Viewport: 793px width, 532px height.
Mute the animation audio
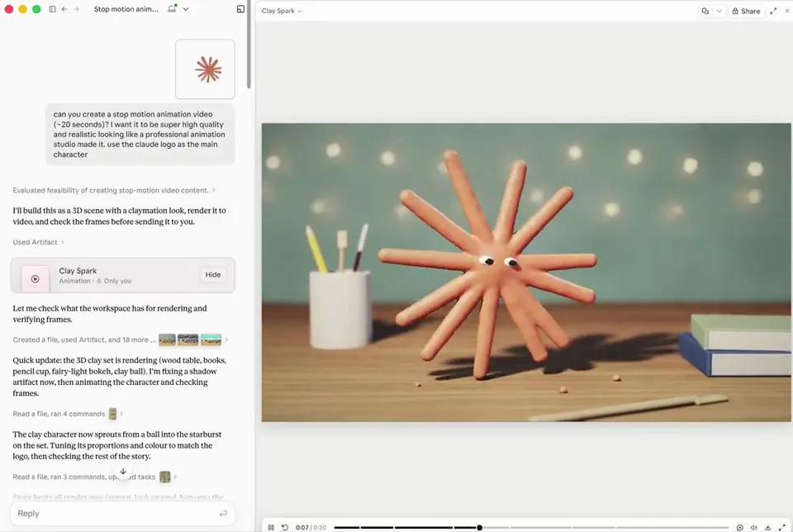click(x=754, y=527)
